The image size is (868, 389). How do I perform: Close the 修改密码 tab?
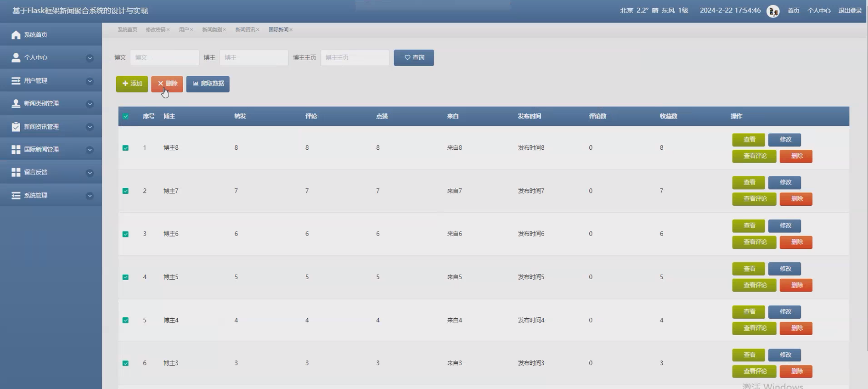[168, 30]
